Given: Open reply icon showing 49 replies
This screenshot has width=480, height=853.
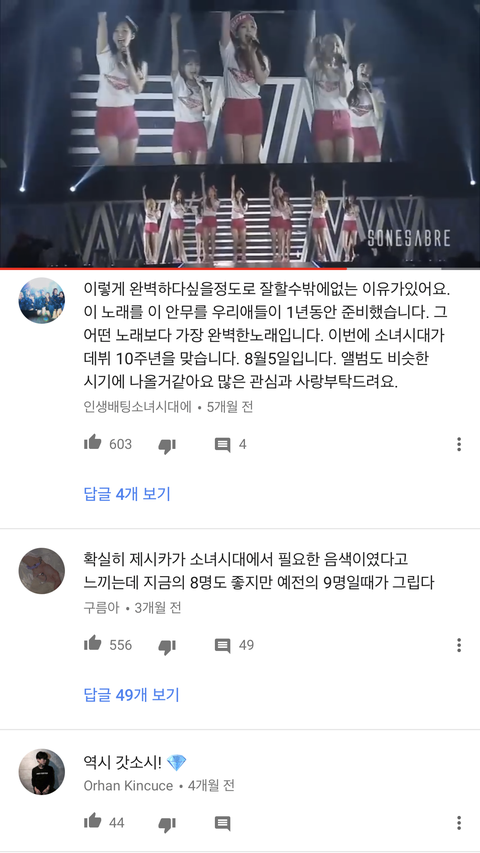Looking at the screenshot, I should click(222, 645).
